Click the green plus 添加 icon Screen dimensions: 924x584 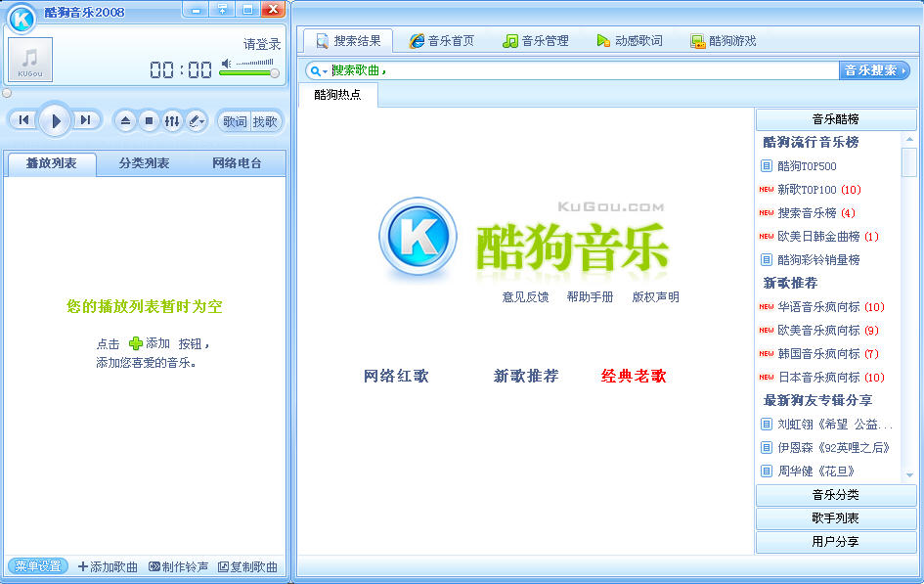tap(136, 343)
